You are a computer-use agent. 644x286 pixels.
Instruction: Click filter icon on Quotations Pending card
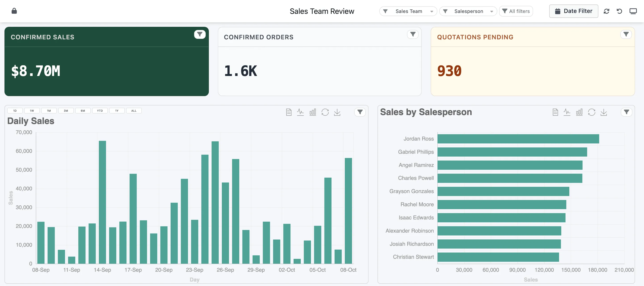(x=626, y=34)
